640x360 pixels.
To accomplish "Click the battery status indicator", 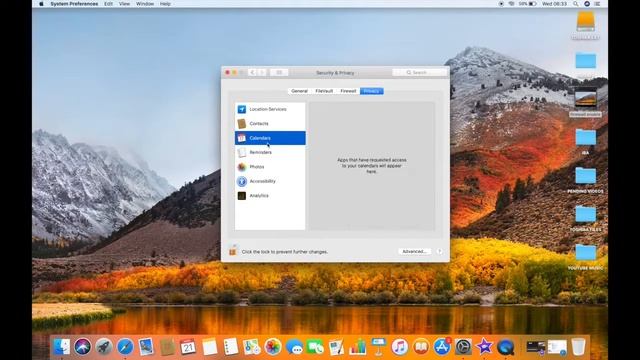I will click(x=527, y=4).
